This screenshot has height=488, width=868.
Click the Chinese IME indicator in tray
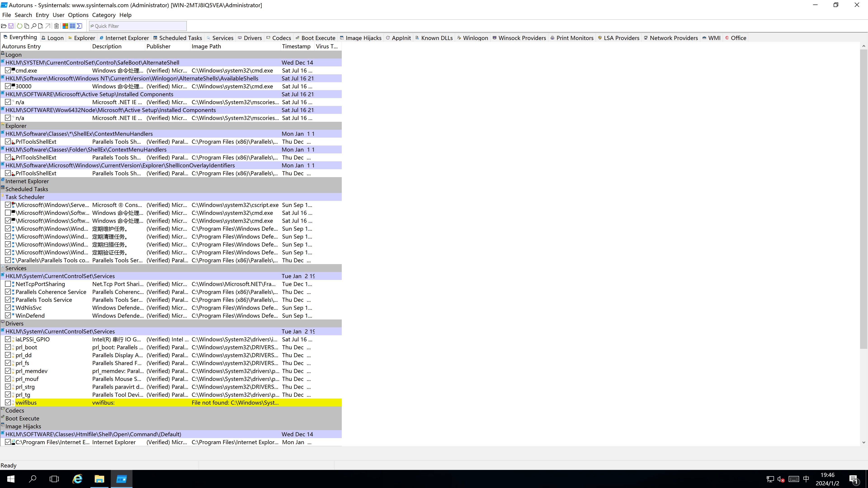pos(806,479)
